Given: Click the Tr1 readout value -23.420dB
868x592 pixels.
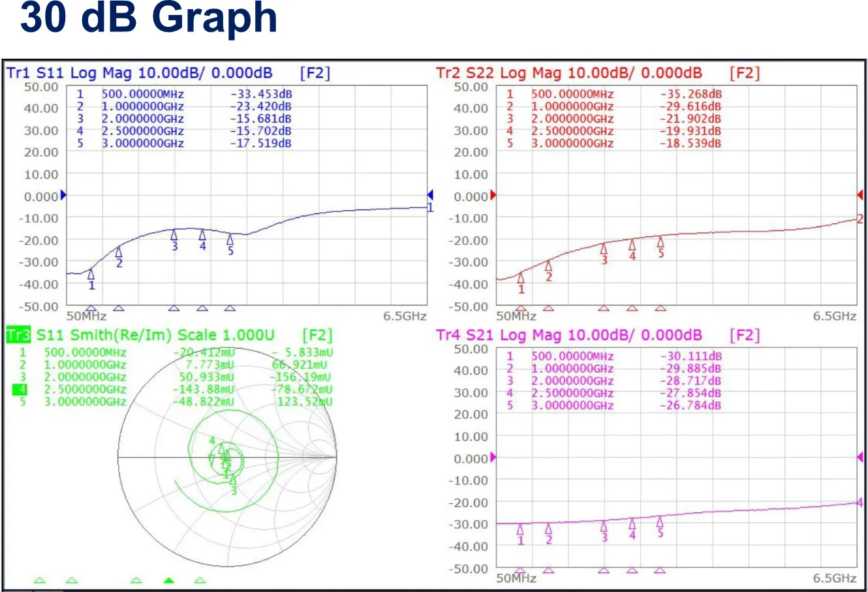Looking at the screenshot, I should [260, 106].
